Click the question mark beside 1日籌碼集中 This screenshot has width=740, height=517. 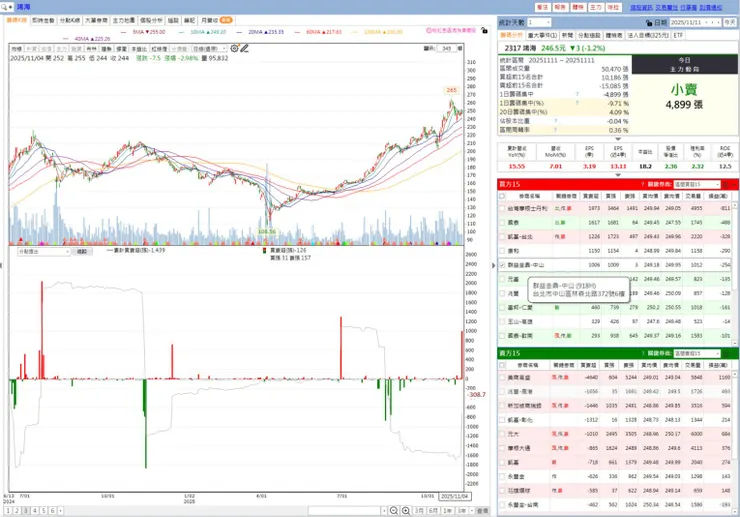(577, 94)
